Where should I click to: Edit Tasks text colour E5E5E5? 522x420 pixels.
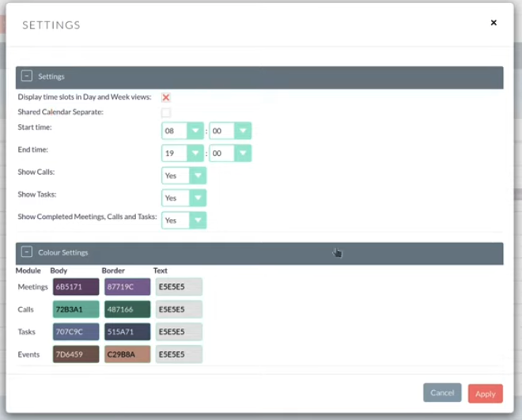click(x=179, y=331)
